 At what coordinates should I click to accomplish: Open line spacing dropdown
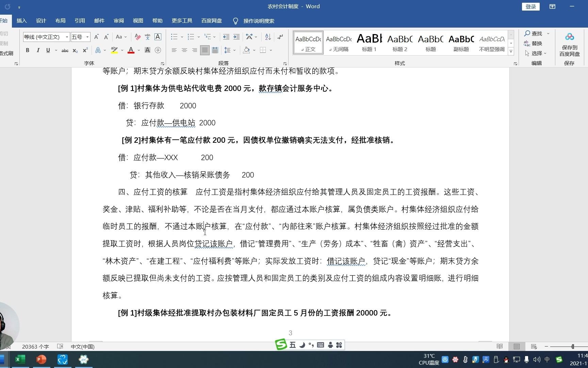(230, 50)
